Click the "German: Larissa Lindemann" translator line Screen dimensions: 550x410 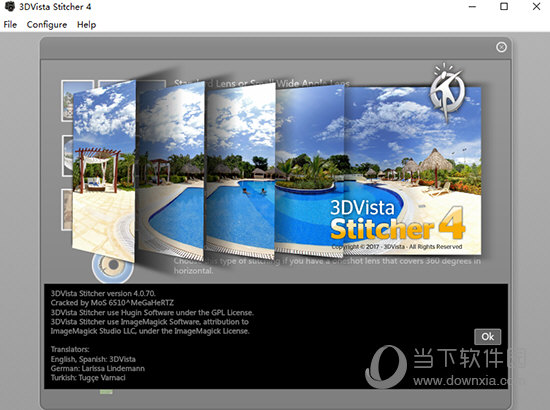(98, 368)
